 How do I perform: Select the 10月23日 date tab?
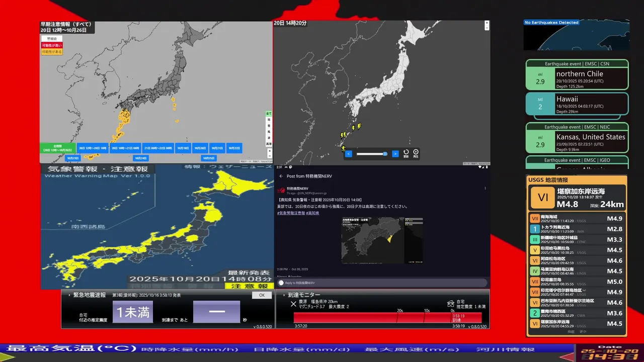click(x=73, y=158)
